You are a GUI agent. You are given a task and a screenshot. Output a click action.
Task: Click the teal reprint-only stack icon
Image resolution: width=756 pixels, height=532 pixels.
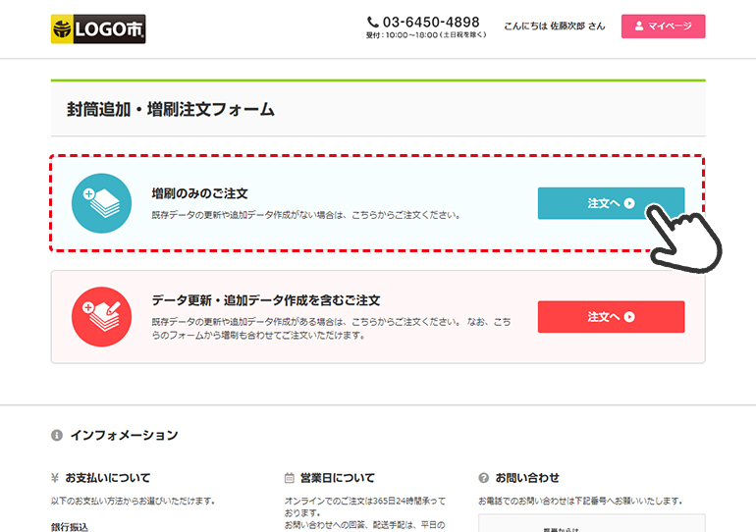[x=102, y=203]
